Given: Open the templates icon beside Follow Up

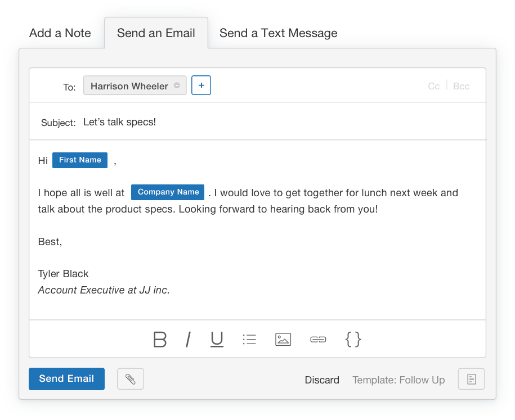Looking at the screenshot, I should (x=471, y=378).
